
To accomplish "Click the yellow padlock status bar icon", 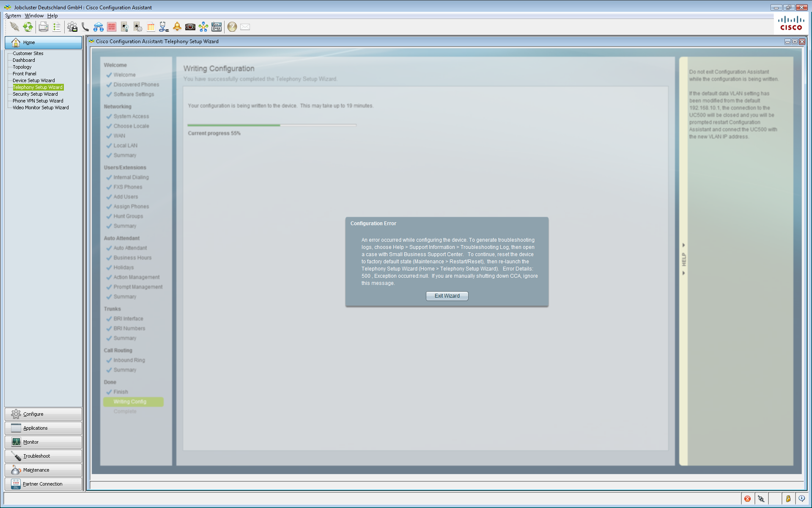I will (788, 499).
